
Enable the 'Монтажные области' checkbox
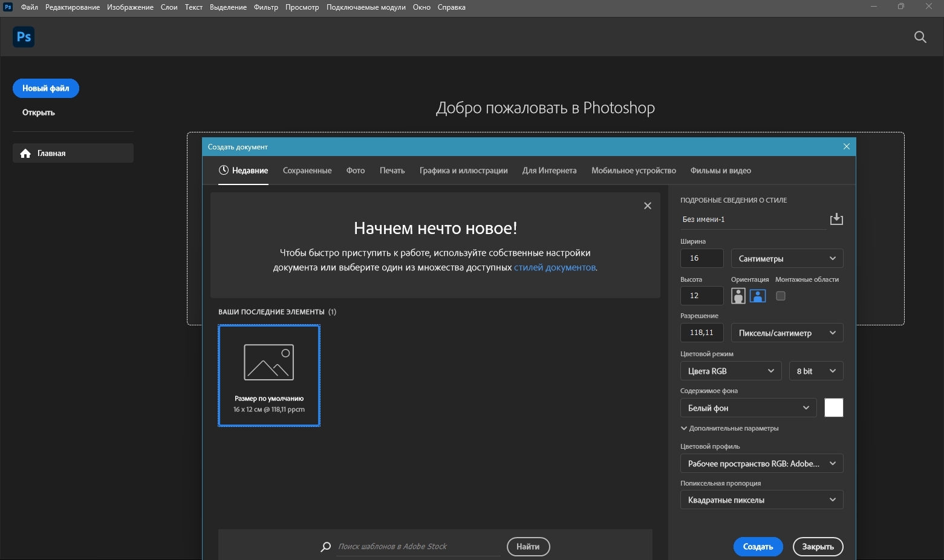(x=781, y=296)
